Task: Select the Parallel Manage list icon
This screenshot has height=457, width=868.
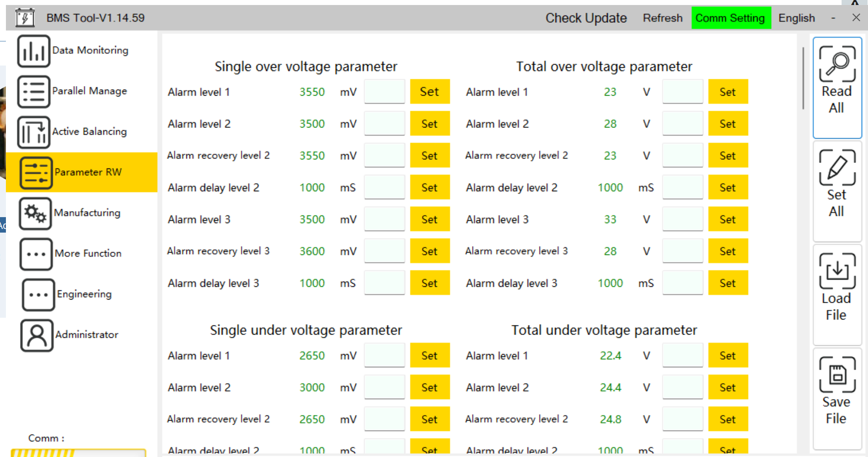Action: pos(33,91)
